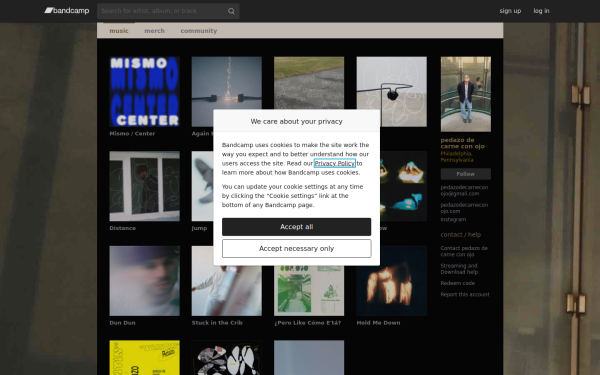Click ¿Pero Like Cómo E'tá? title
Screen dimensions: 600x375
click(307, 323)
